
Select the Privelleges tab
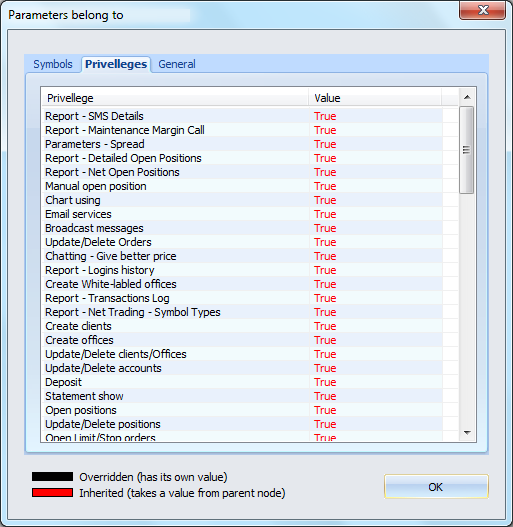pyautogui.click(x=116, y=64)
